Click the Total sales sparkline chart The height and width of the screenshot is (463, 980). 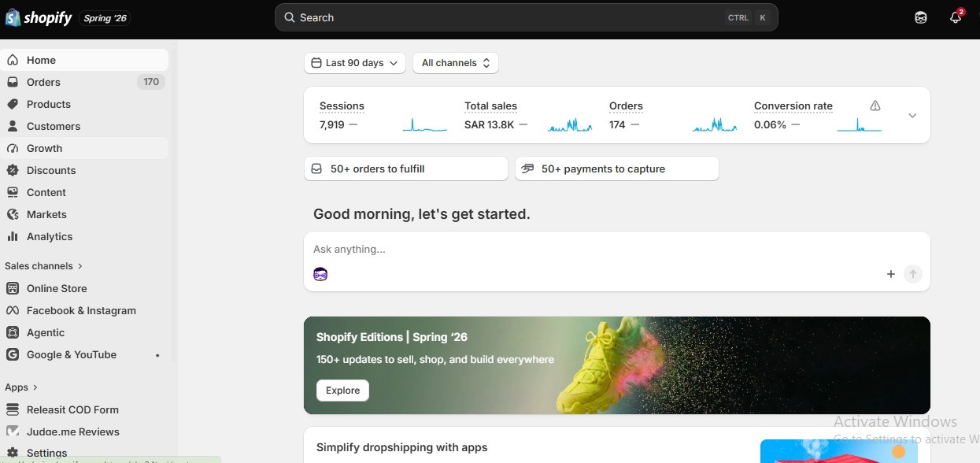click(x=570, y=124)
